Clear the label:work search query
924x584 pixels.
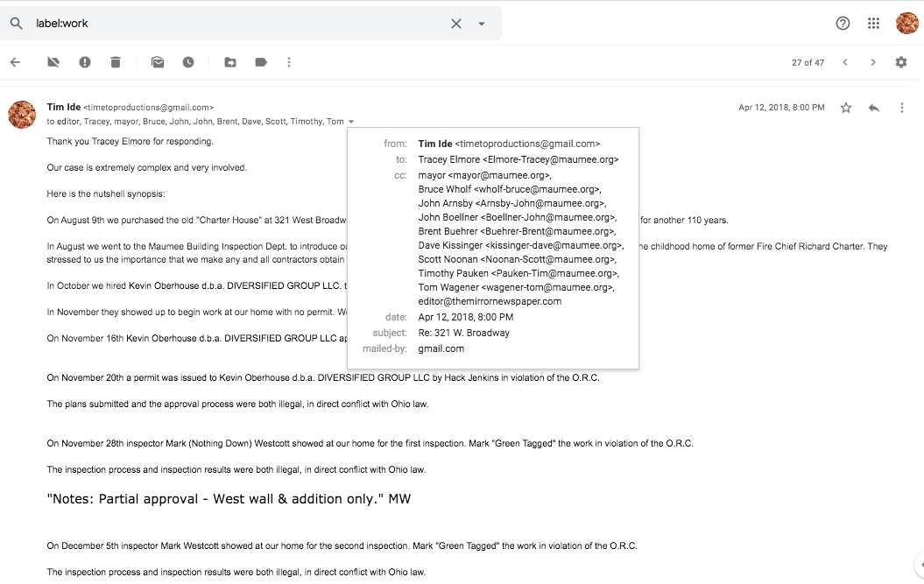point(456,24)
